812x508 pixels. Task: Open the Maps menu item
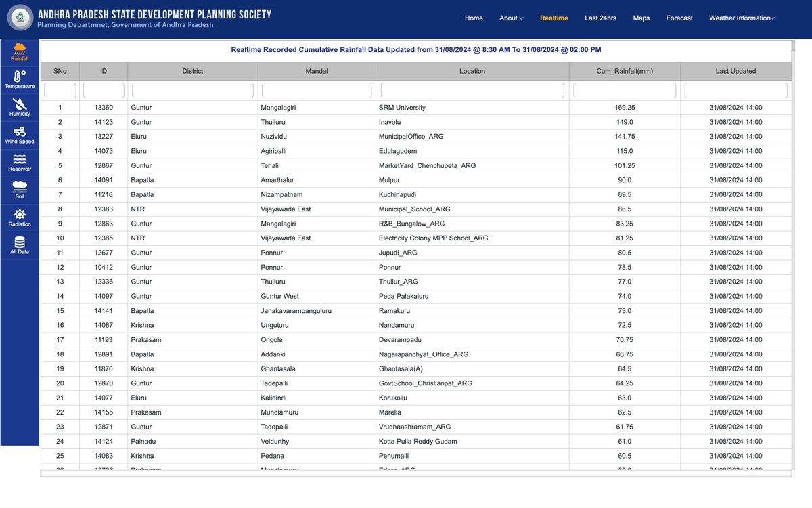[x=641, y=18]
